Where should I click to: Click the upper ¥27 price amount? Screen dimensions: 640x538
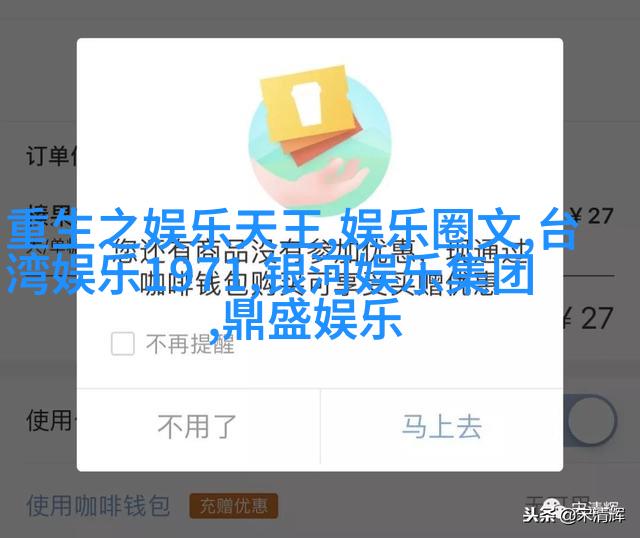591,216
